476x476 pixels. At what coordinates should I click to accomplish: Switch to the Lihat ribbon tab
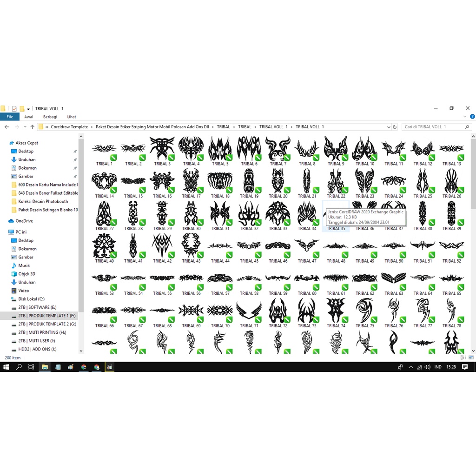pyautogui.click(x=72, y=117)
